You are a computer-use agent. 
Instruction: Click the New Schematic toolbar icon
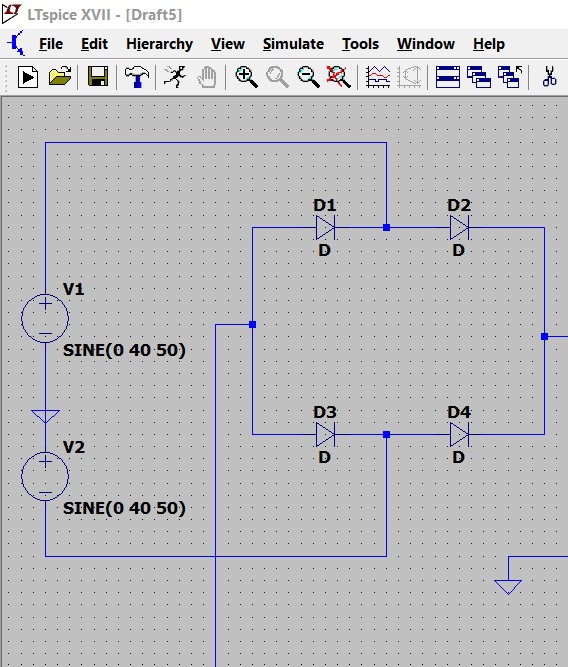click(28, 77)
